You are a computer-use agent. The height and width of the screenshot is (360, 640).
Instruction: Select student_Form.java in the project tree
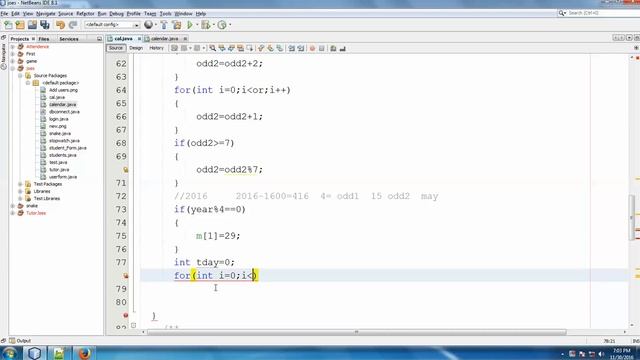67,148
